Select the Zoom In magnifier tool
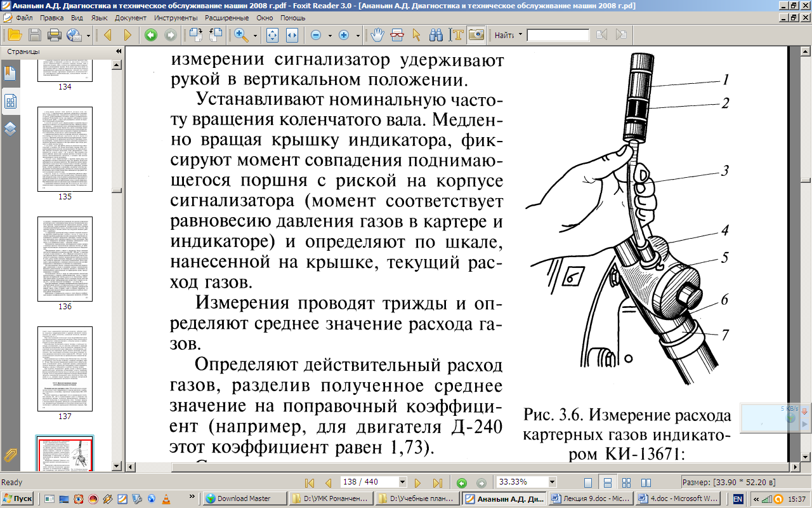 242,35
